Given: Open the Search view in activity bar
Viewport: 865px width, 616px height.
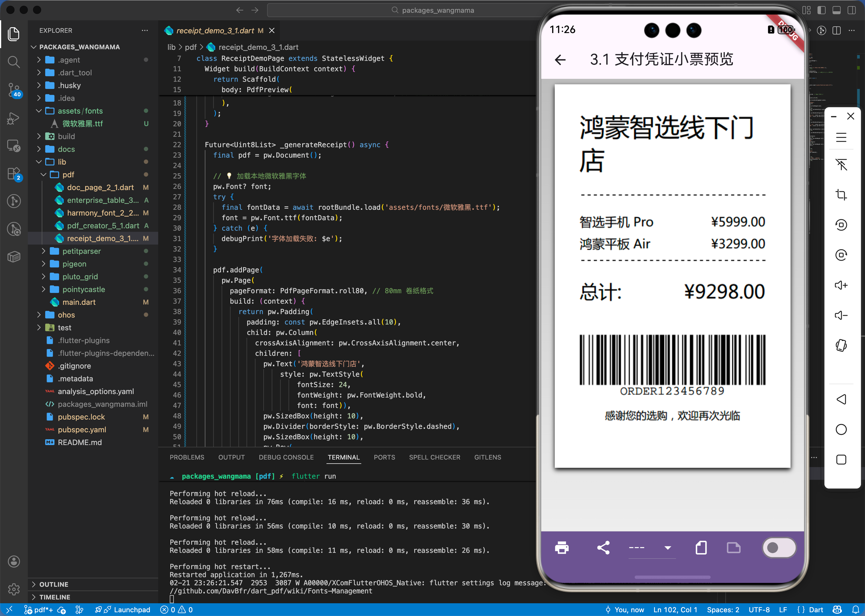Looking at the screenshot, I should tap(14, 61).
